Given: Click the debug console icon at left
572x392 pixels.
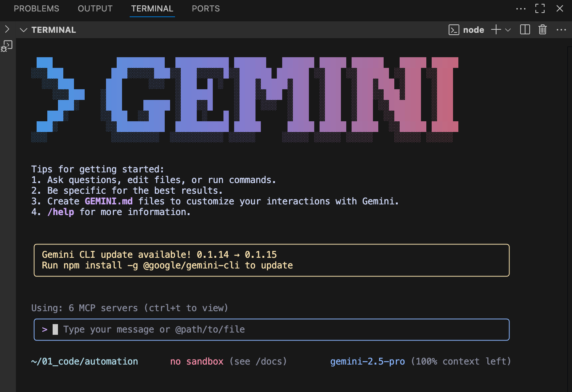Looking at the screenshot, I should click(7, 46).
